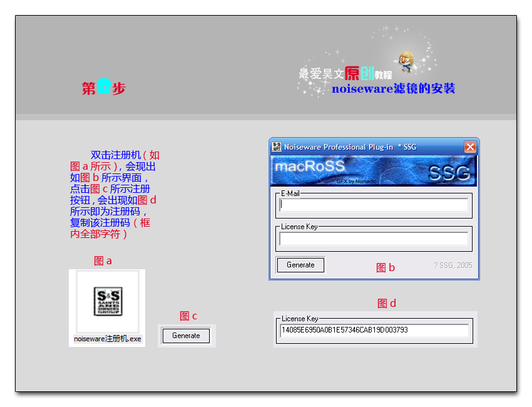
Task: Click the noiseware滤镜的安装 heading
Action: coord(393,88)
